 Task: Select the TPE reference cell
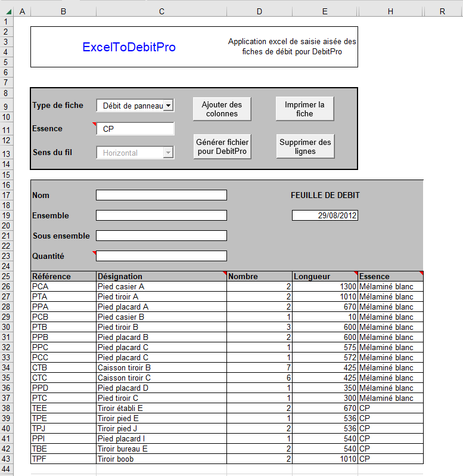(63, 418)
